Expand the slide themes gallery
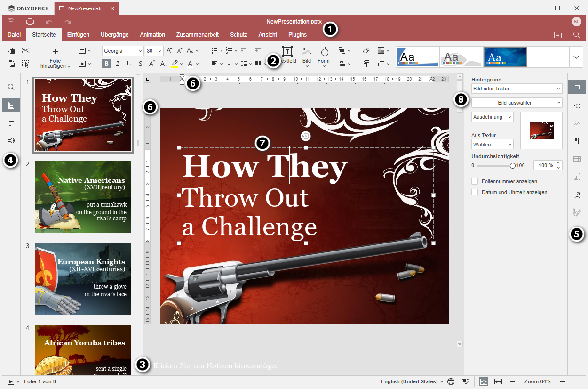588x389 pixels. [x=577, y=57]
